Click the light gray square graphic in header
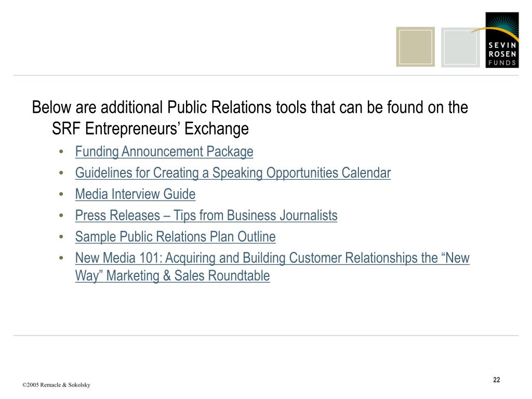This screenshot has width=532, height=399. tap(460, 47)
